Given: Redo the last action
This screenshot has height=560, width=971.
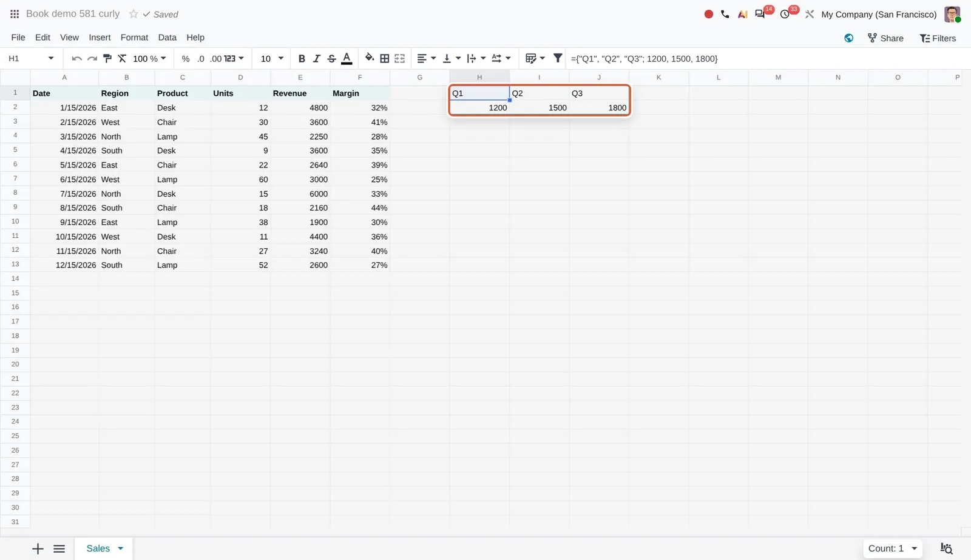Looking at the screenshot, I should pyautogui.click(x=92, y=58).
